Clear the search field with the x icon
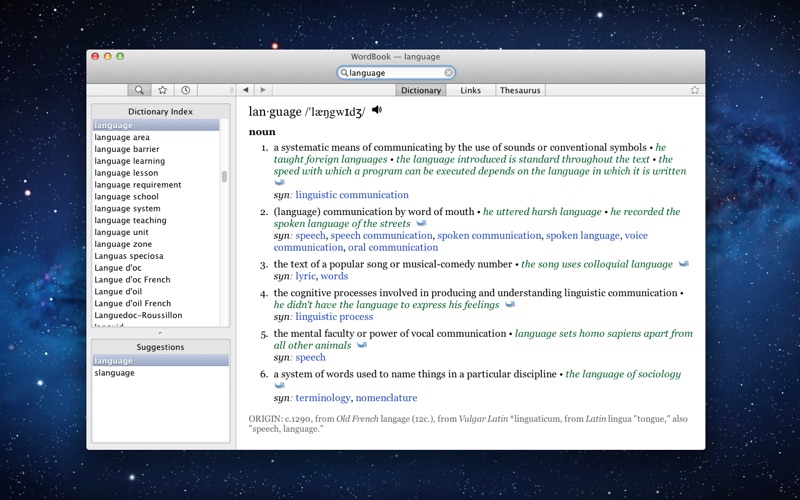 coord(449,73)
